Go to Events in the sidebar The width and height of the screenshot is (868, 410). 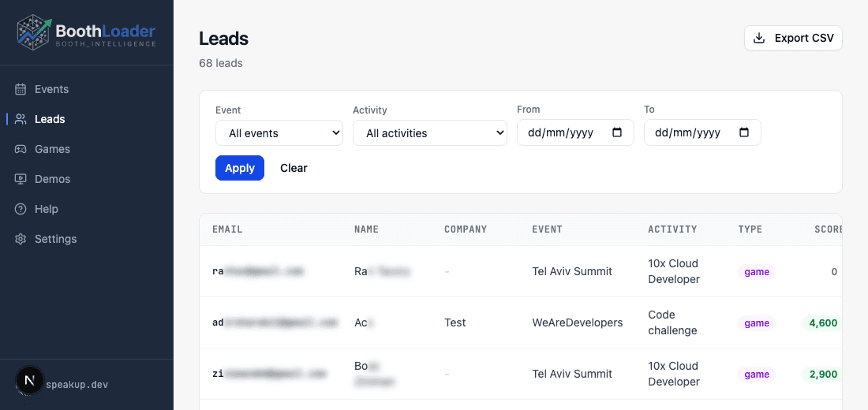point(51,89)
